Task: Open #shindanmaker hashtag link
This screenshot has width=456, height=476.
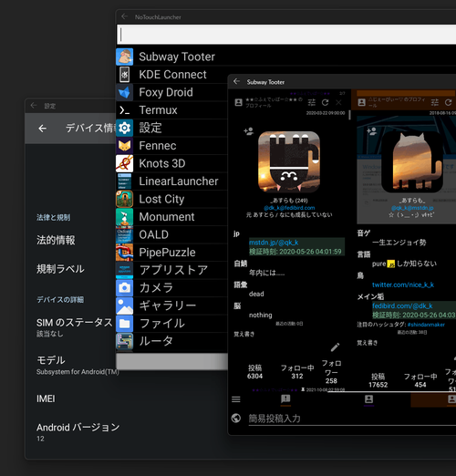Action: click(426, 325)
